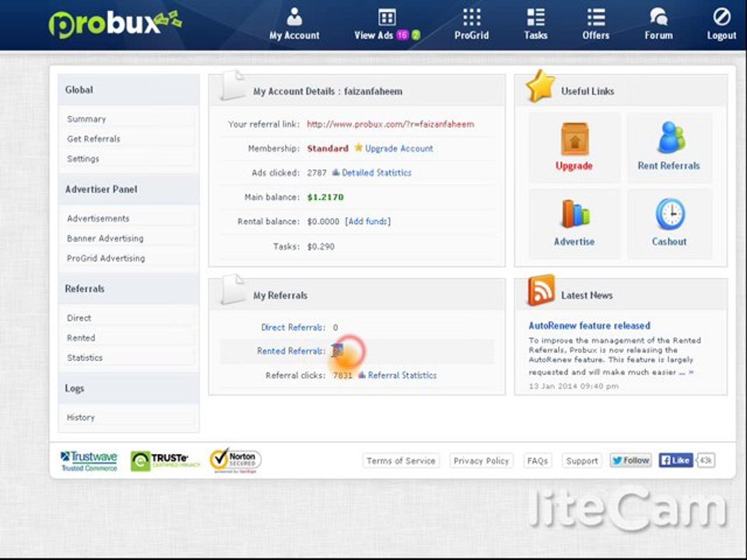Open History under Logs sidebar

80,418
